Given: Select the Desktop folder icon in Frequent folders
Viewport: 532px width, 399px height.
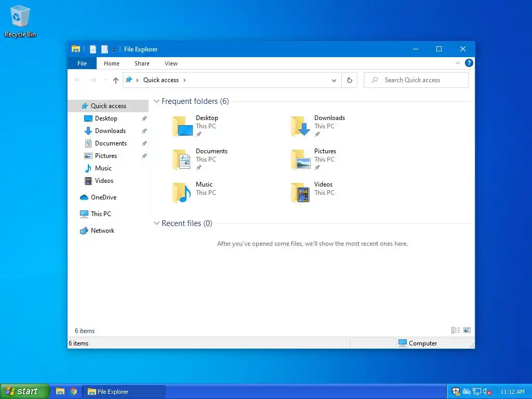Looking at the screenshot, I should pyautogui.click(x=182, y=126).
